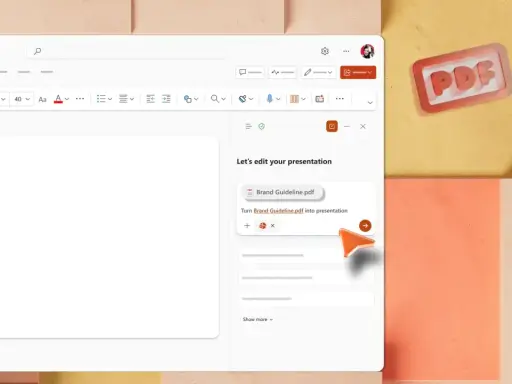512x384 pixels.
Task: Expand the Show more suggestions
Action: [258, 319]
